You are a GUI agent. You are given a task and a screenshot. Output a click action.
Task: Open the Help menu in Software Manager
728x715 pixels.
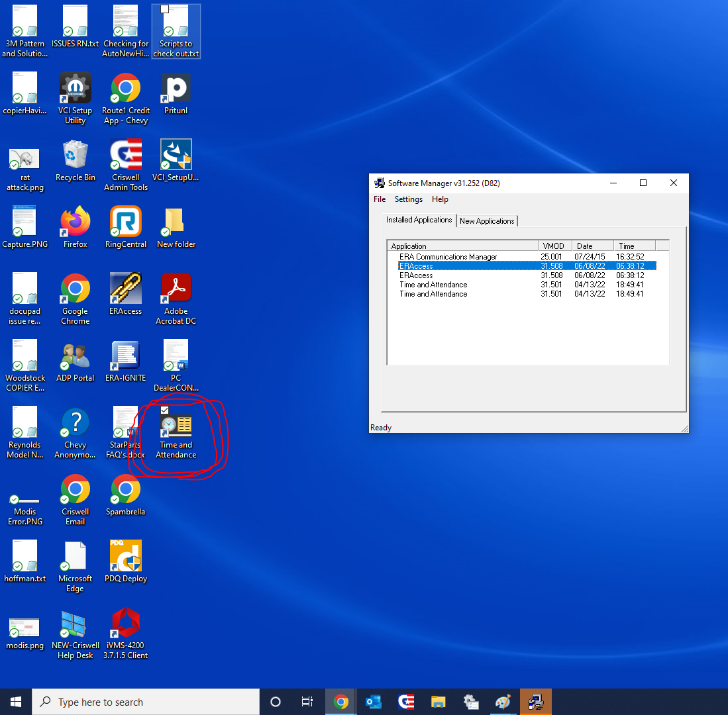pyautogui.click(x=440, y=199)
